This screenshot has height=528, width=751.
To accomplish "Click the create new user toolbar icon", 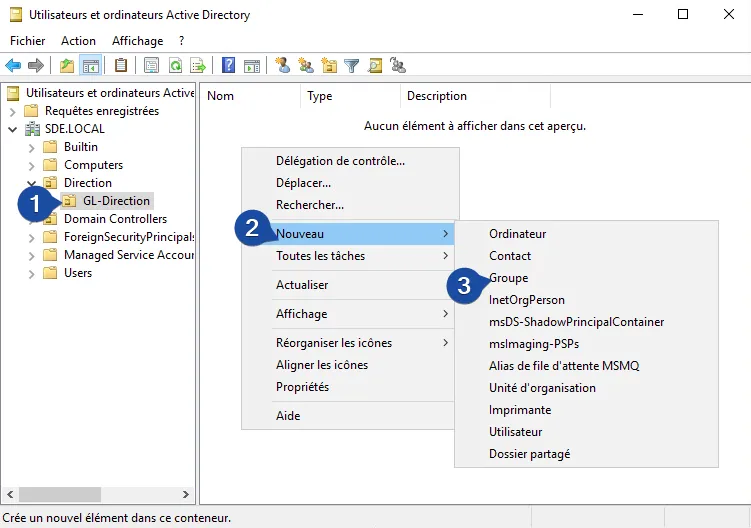I will [283, 66].
